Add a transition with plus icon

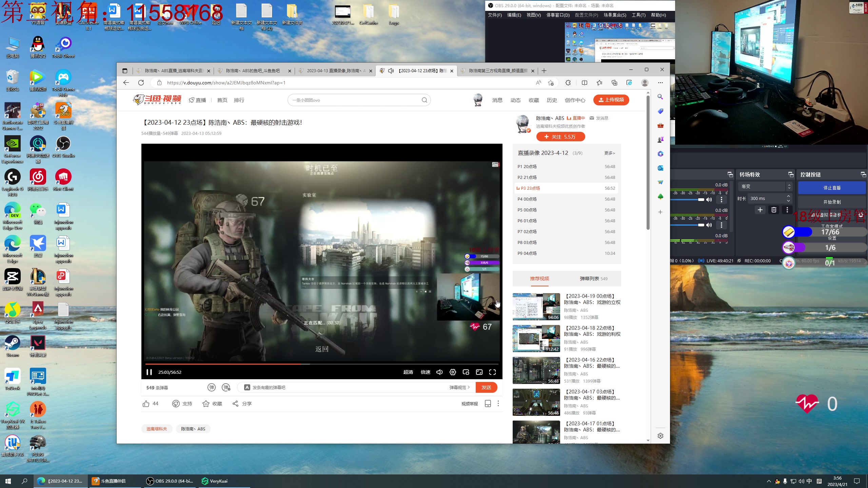760,210
